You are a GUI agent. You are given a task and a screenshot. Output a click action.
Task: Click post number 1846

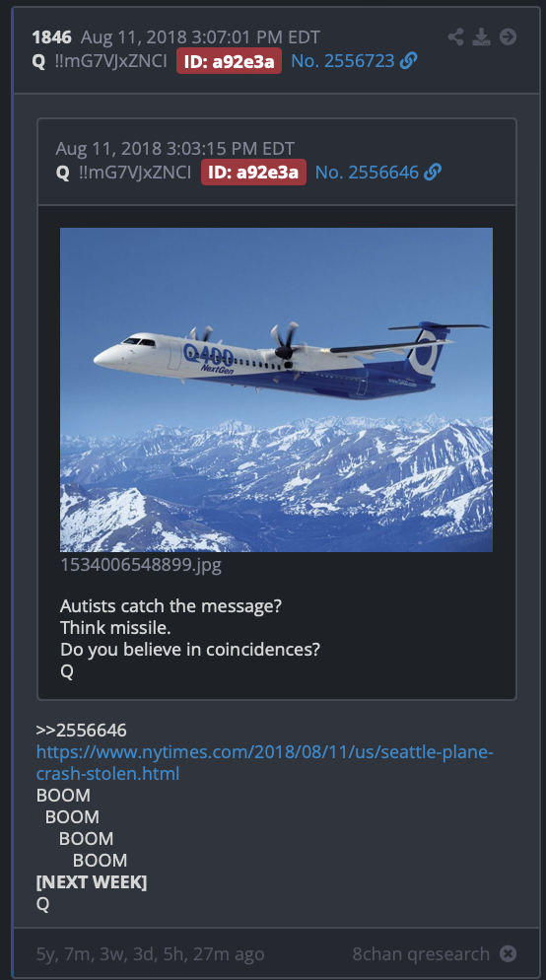tap(51, 36)
